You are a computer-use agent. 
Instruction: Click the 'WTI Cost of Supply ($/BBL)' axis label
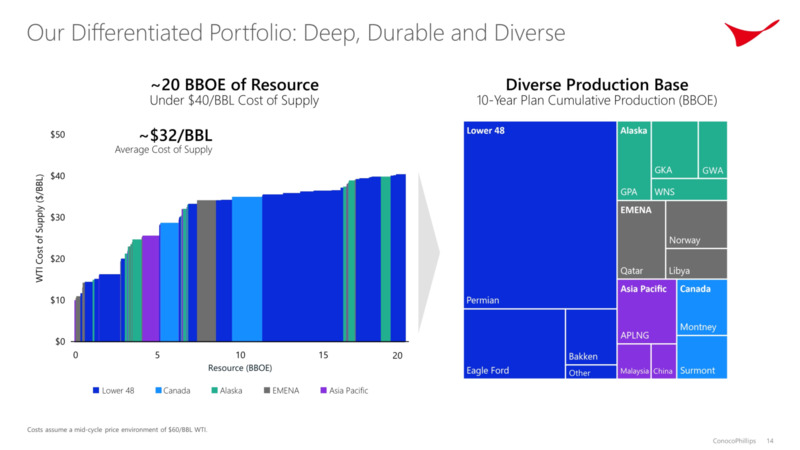tap(40, 228)
